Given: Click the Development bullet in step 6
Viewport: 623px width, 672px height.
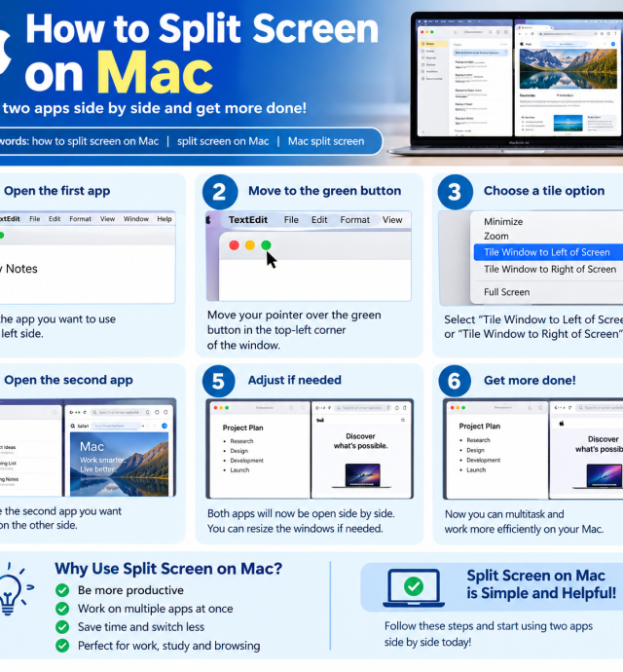Looking at the screenshot, I should tap(484, 460).
